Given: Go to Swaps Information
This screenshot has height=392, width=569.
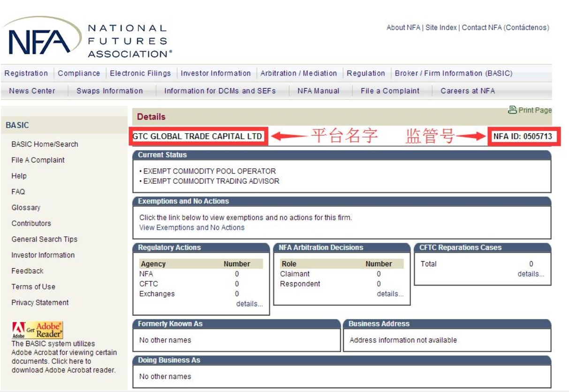Looking at the screenshot, I should tap(110, 91).
